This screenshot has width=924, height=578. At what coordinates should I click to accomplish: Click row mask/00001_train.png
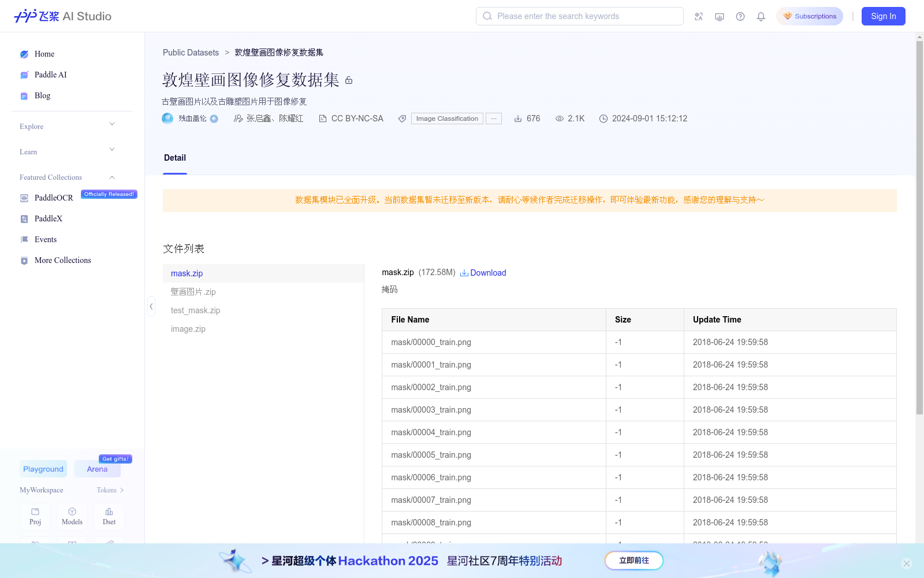tap(639, 365)
